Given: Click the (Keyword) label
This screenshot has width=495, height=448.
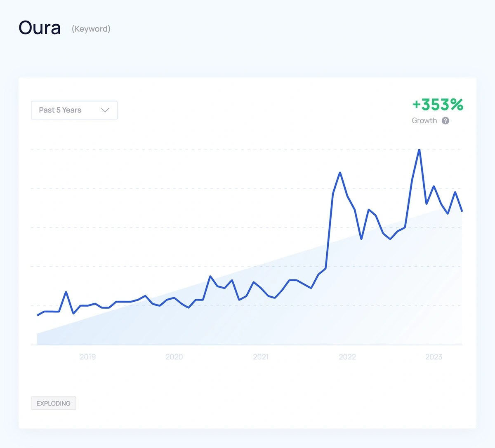Looking at the screenshot, I should [x=91, y=29].
